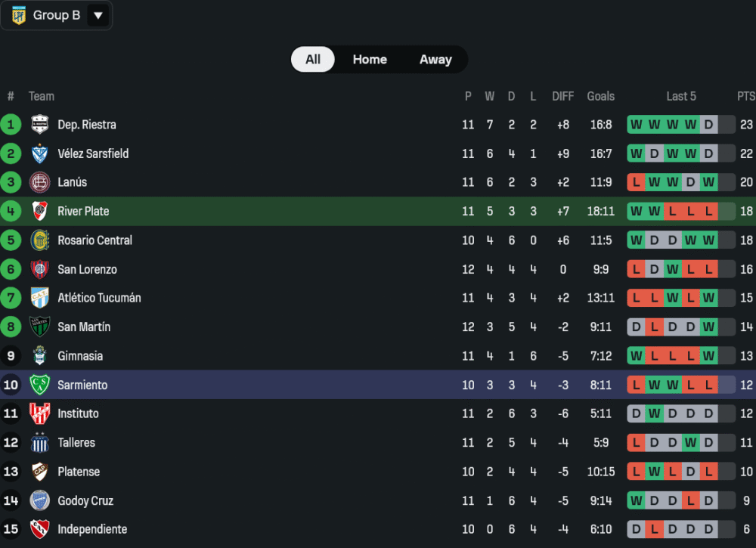Click the league logo beside Group B
Screen dimensions: 756x548
point(19,15)
